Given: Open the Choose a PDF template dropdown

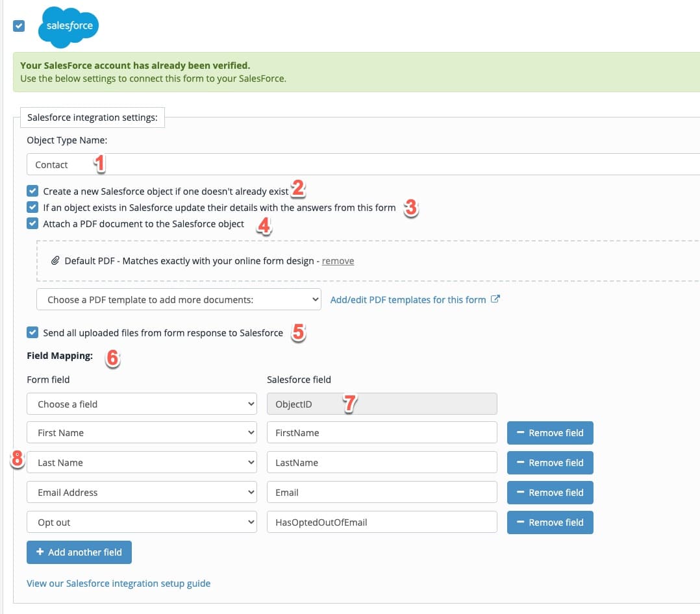Looking at the screenshot, I should pos(179,299).
